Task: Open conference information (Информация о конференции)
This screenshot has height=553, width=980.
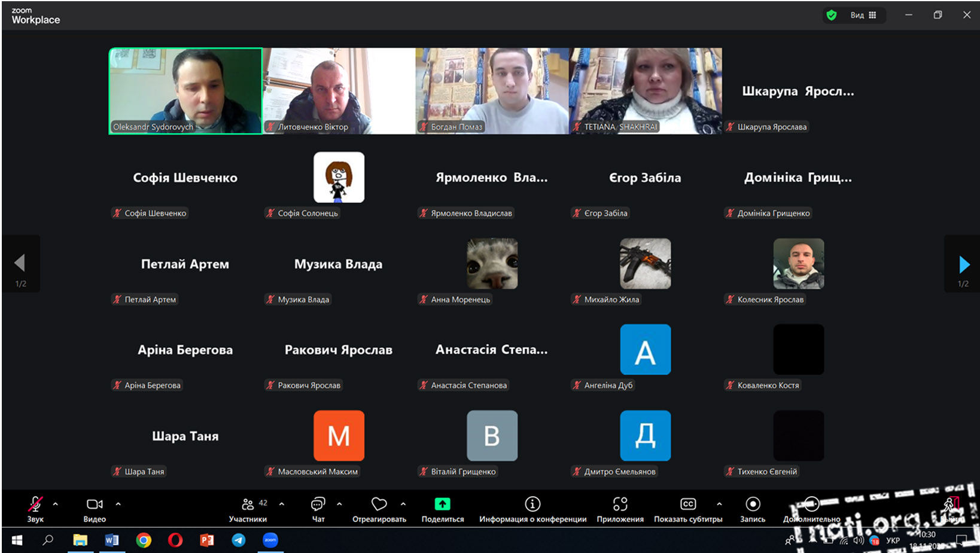Action: pos(532,505)
